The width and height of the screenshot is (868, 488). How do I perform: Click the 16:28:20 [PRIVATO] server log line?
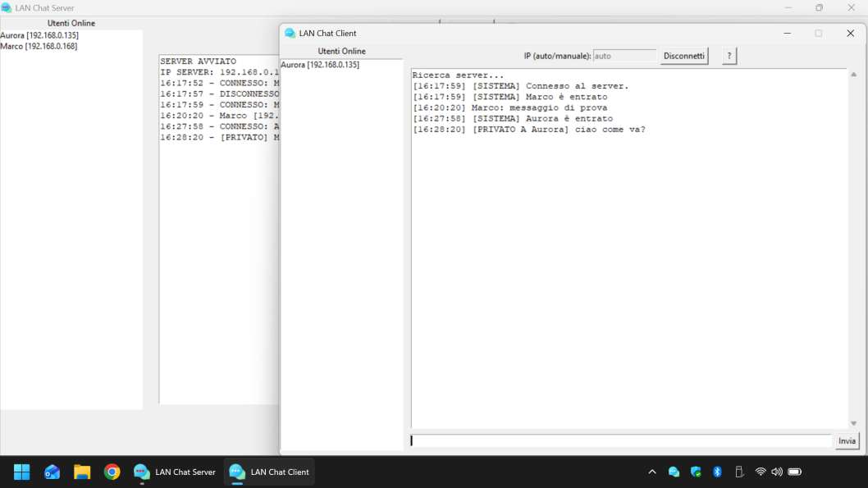(220, 137)
